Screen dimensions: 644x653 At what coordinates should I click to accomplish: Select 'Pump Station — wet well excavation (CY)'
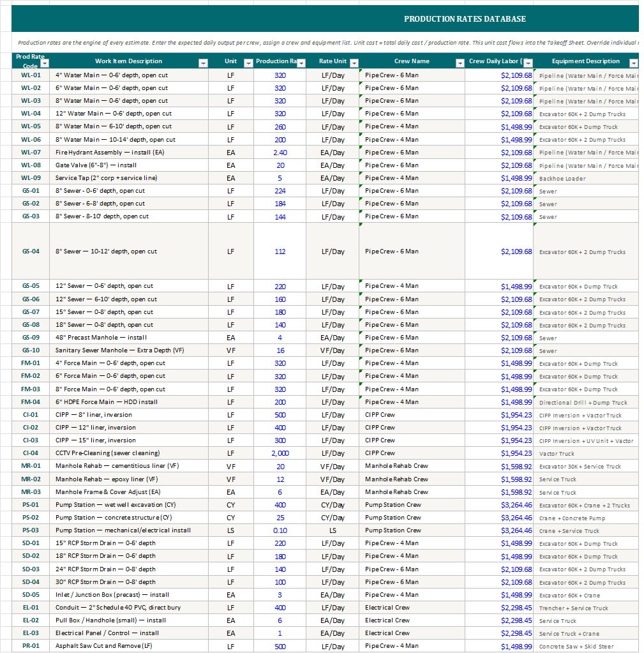click(129, 505)
